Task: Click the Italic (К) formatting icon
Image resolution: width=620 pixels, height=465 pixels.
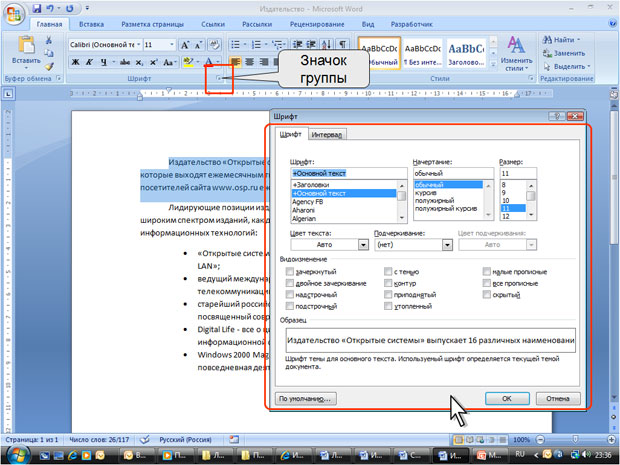Action: [89, 62]
